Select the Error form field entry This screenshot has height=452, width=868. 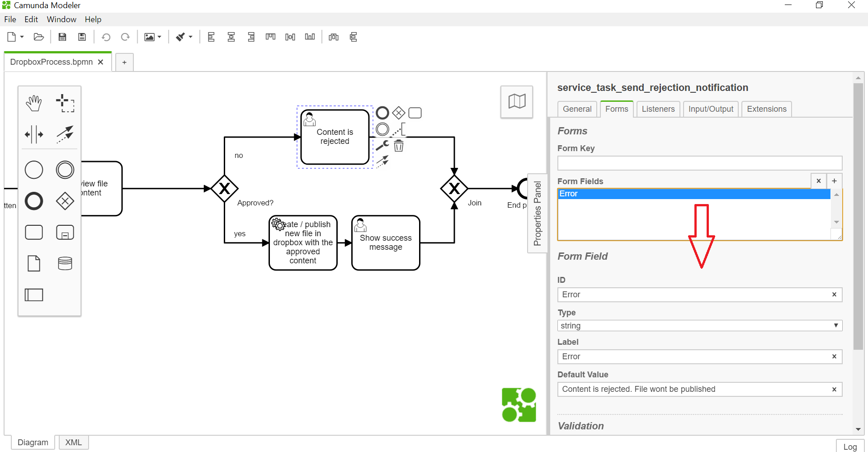[x=694, y=194]
